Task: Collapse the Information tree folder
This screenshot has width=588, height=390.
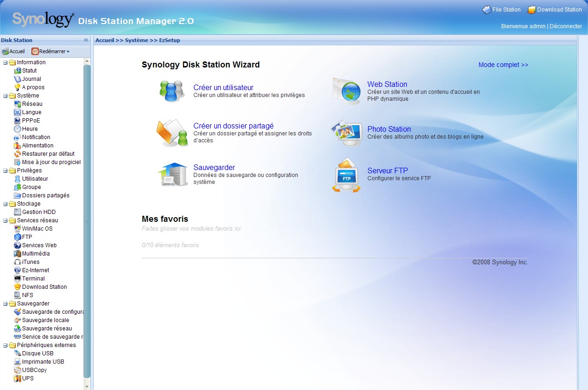Action: coord(6,62)
